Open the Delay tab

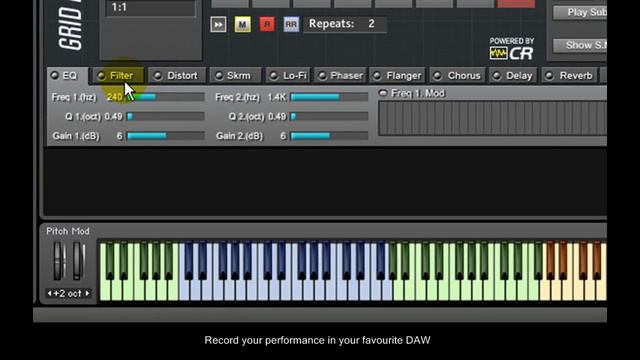pyautogui.click(x=514, y=76)
